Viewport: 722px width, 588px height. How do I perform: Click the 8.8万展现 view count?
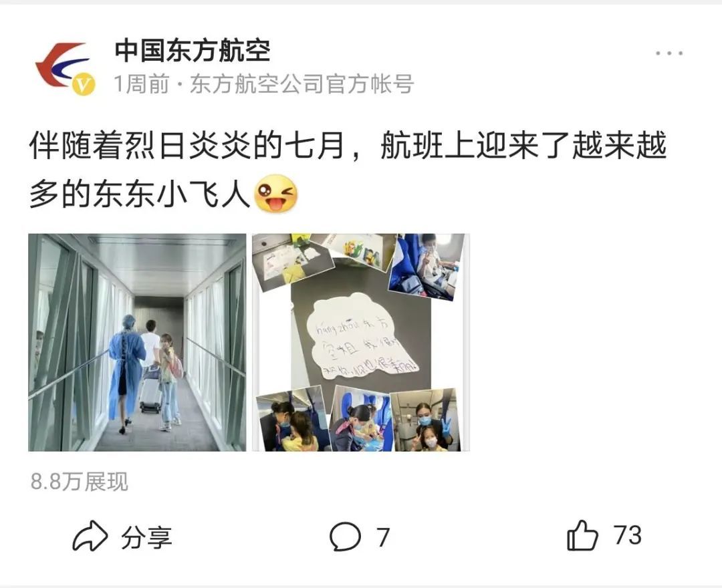(79, 482)
